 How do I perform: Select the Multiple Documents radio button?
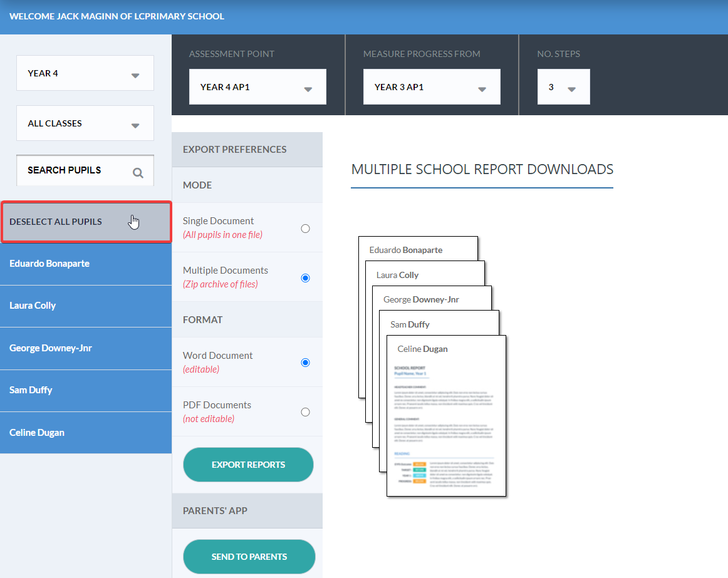click(x=305, y=277)
